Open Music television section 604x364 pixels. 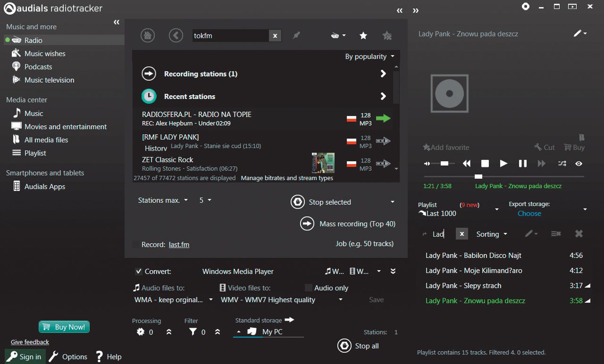(x=49, y=80)
